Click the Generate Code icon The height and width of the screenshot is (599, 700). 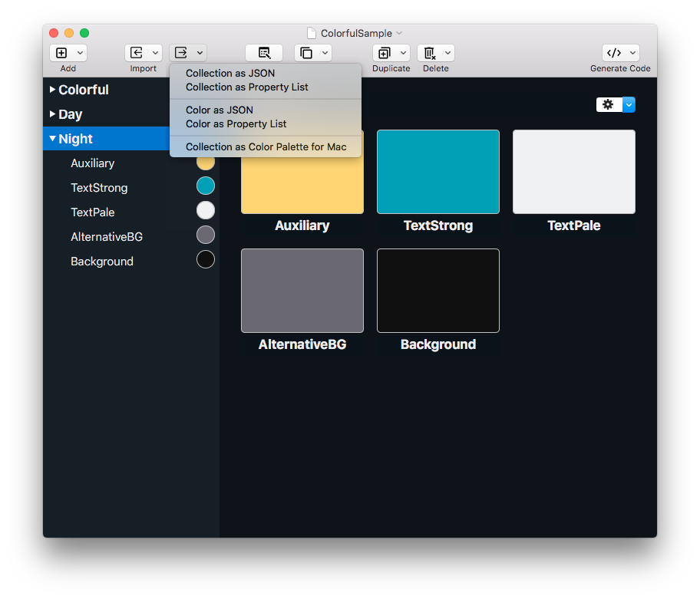pyautogui.click(x=615, y=52)
